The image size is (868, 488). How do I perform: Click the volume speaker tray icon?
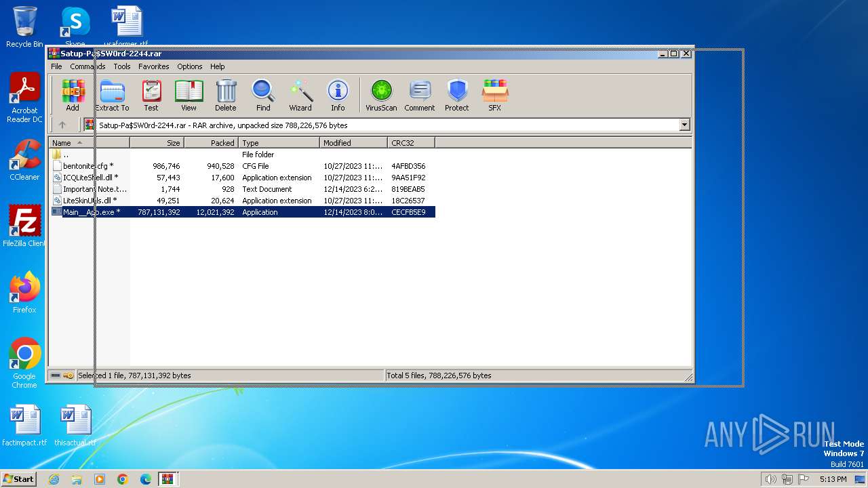click(770, 479)
